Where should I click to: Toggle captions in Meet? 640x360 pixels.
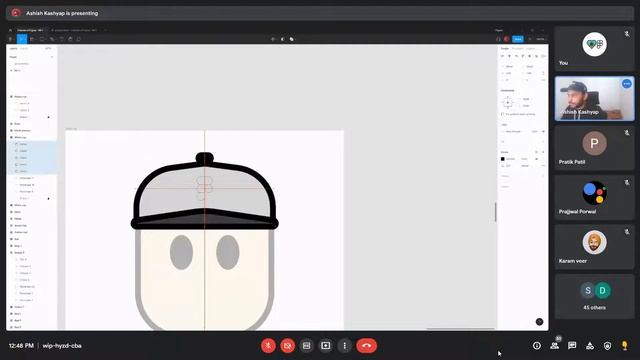click(x=307, y=346)
